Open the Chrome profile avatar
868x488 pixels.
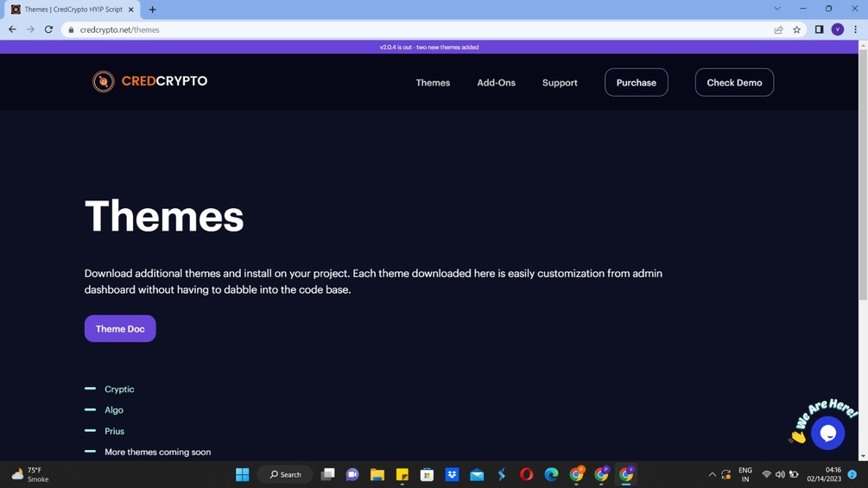(838, 29)
